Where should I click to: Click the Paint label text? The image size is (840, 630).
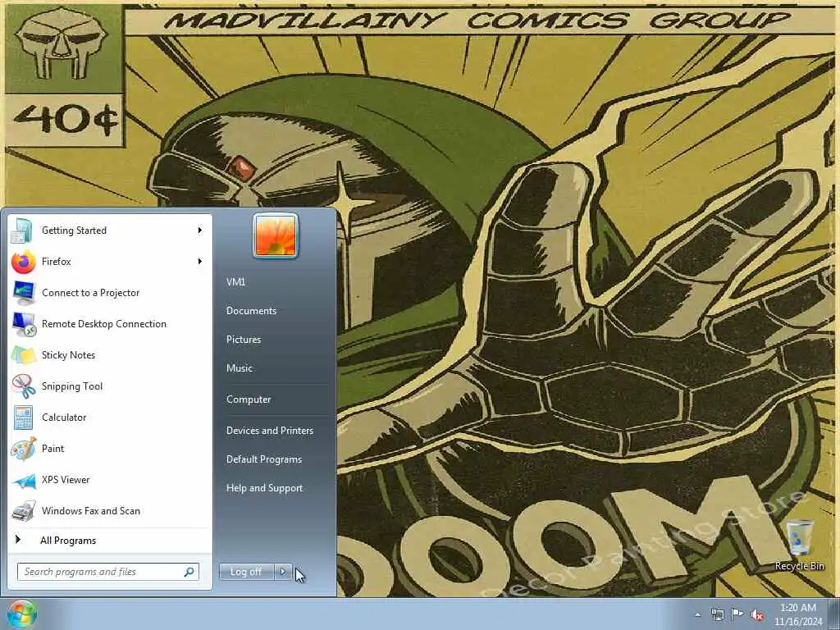pos(52,449)
